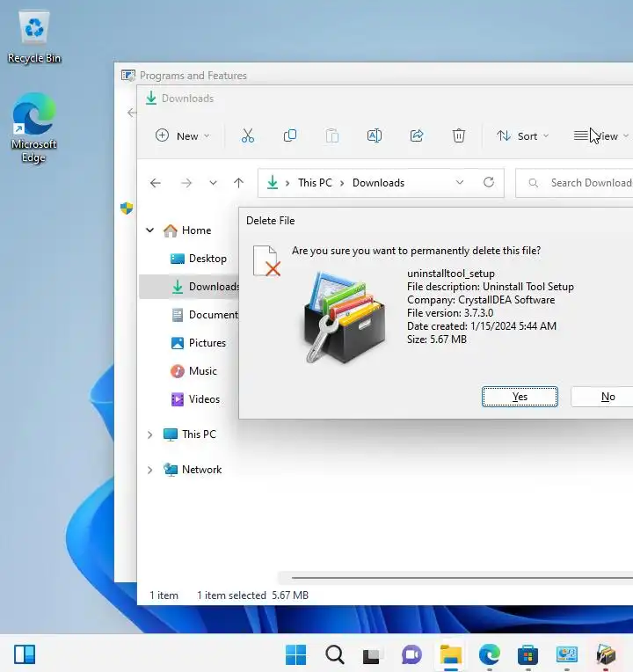Refresh the Downloads folder
The image size is (633, 672).
(489, 183)
